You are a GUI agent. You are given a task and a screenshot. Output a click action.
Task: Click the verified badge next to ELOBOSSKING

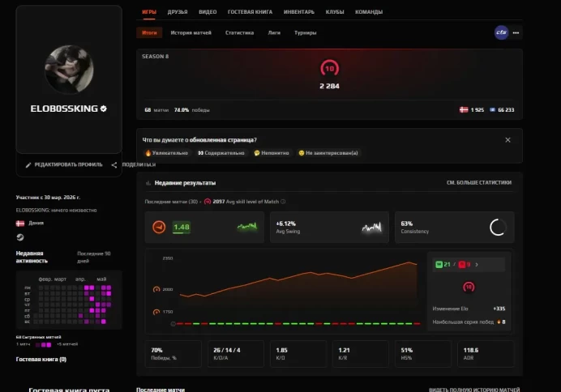(104, 109)
